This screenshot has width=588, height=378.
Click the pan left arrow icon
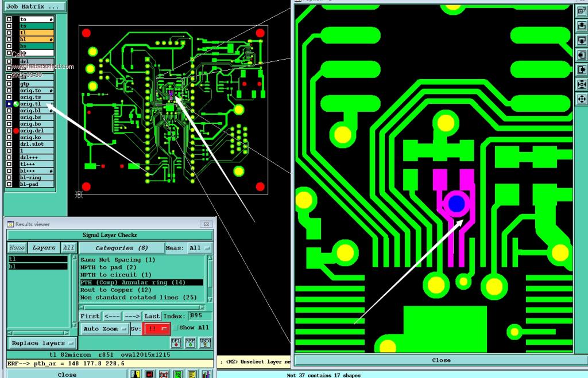pyautogui.click(x=581, y=55)
